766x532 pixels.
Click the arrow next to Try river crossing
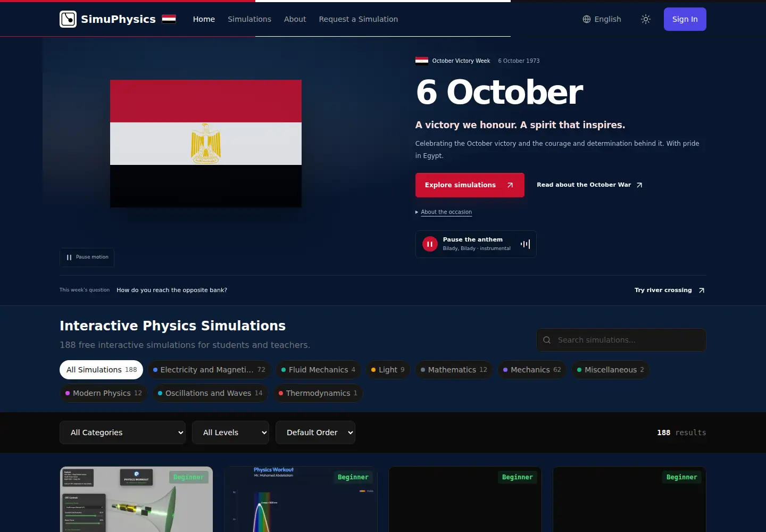(702, 290)
